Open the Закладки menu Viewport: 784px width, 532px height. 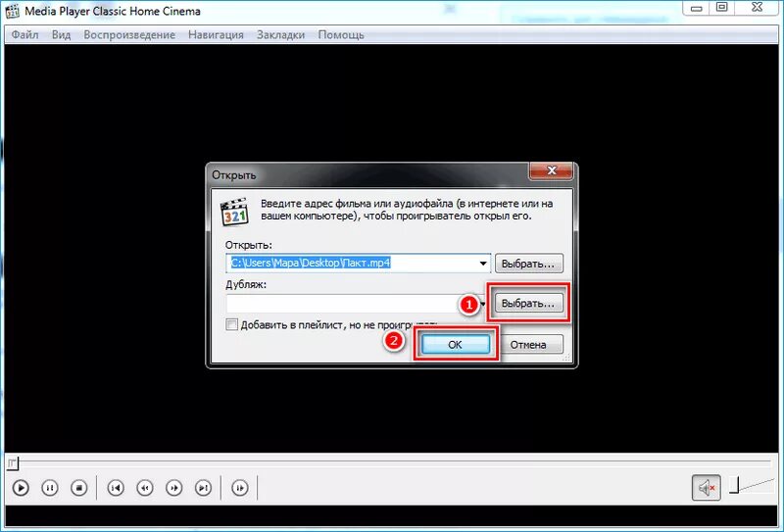point(280,35)
